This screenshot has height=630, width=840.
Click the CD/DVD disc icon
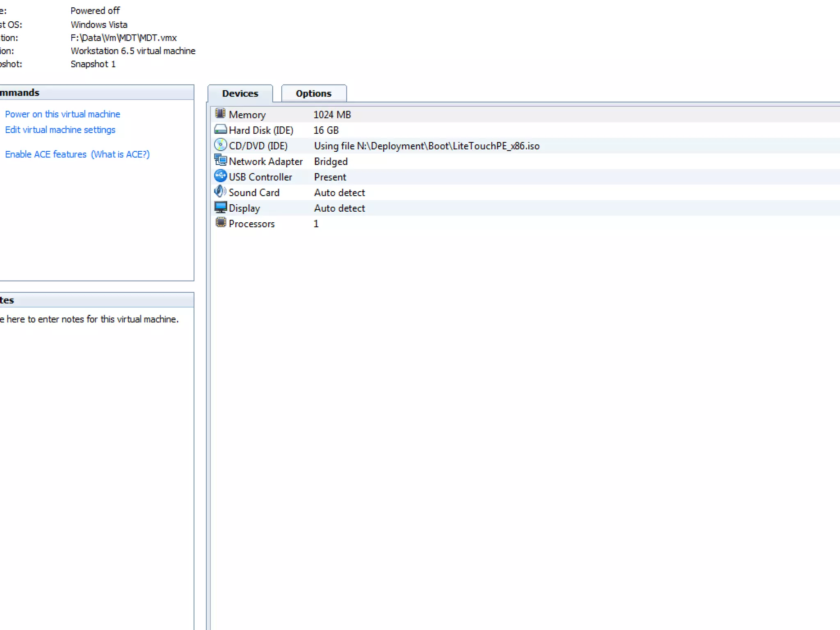pos(220,145)
